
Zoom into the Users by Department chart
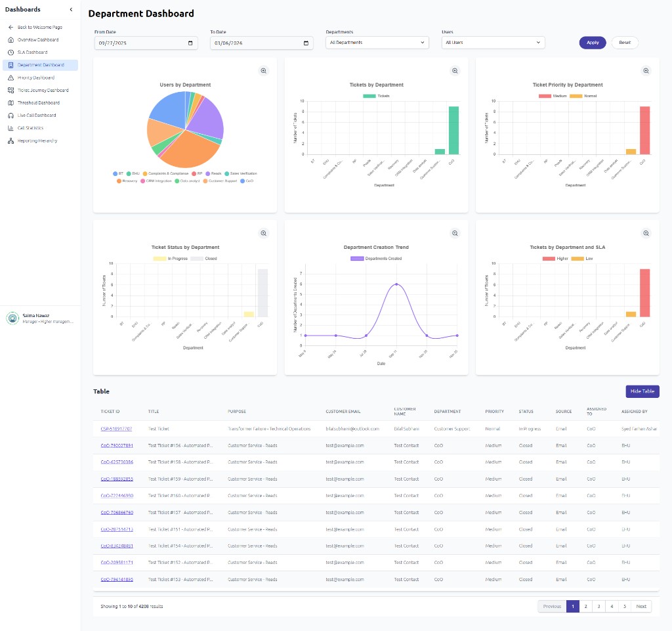tap(263, 71)
